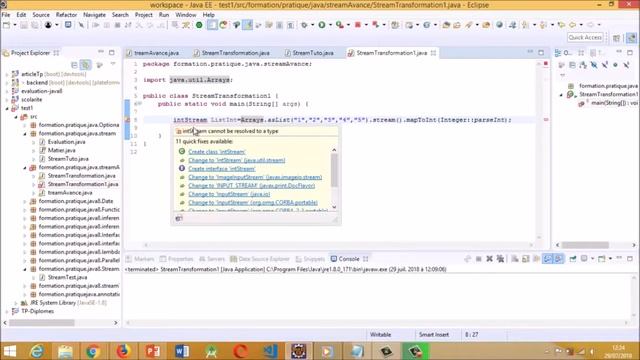This screenshot has width=640, height=360.
Task: Click the Clear Console icon
Action: 515,259
